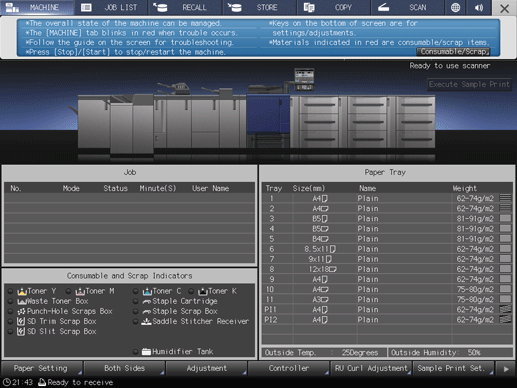
Task: Select the Staple Cartridge indicator lamp
Action: point(135,301)
